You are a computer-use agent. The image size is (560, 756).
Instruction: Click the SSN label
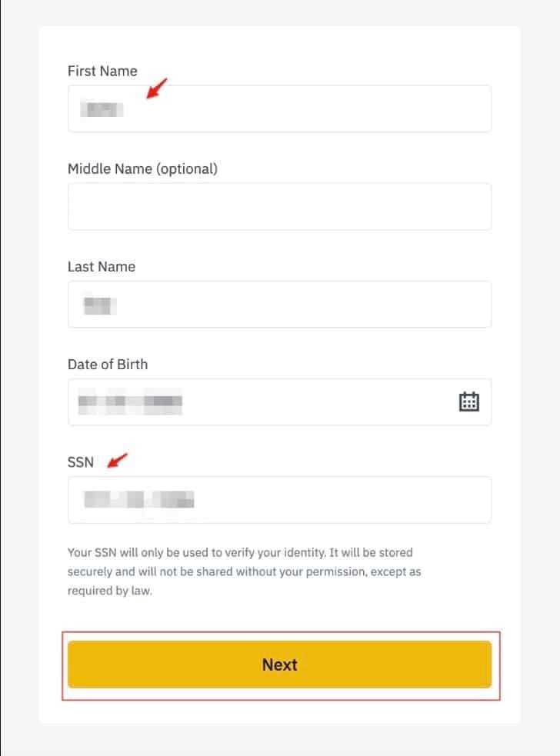click(81, 462)
